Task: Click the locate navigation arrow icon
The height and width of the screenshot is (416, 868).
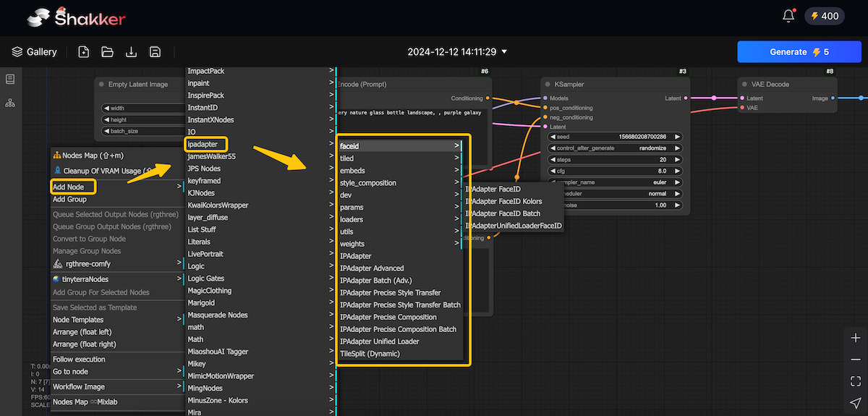Action: pyautogui.click(x=856, y=403)
